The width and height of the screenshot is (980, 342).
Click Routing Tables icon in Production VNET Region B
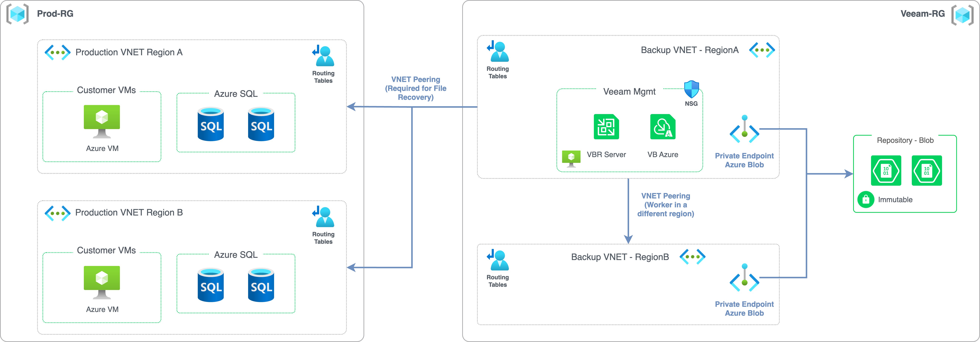click(x=323, y=216)
